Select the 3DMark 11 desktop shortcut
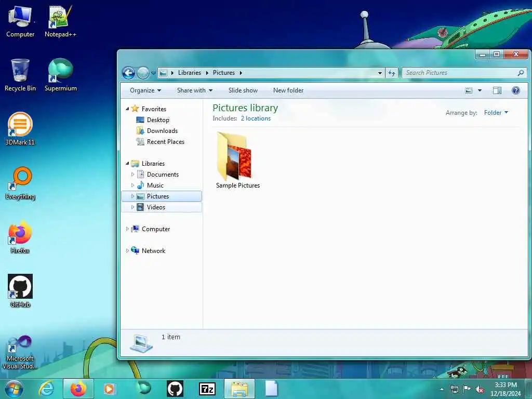532x399 pixels. click(20, 129)
